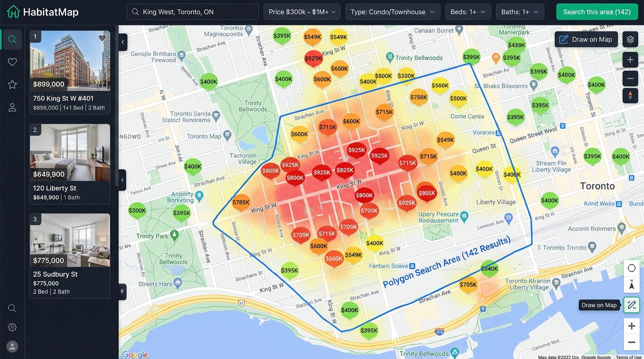Click the Toronto Sanda place icon
The width and height of the screenshot is (644, 359).
pos(216,115)
